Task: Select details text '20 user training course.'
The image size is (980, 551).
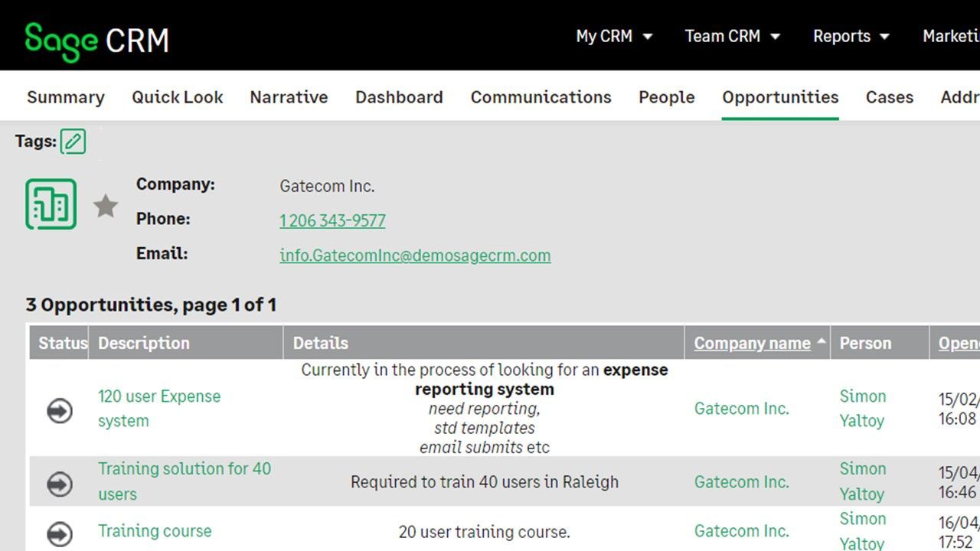Action: point(485,532)
